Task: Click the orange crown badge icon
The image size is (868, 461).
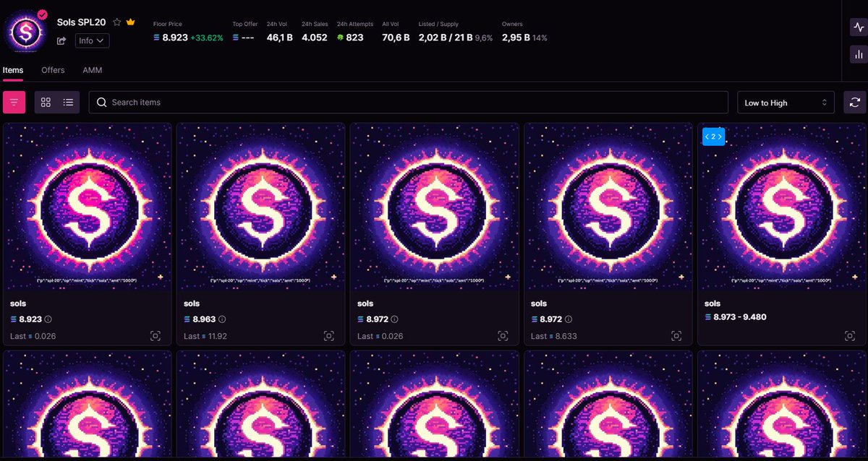Action: click(x=131, y=22)
